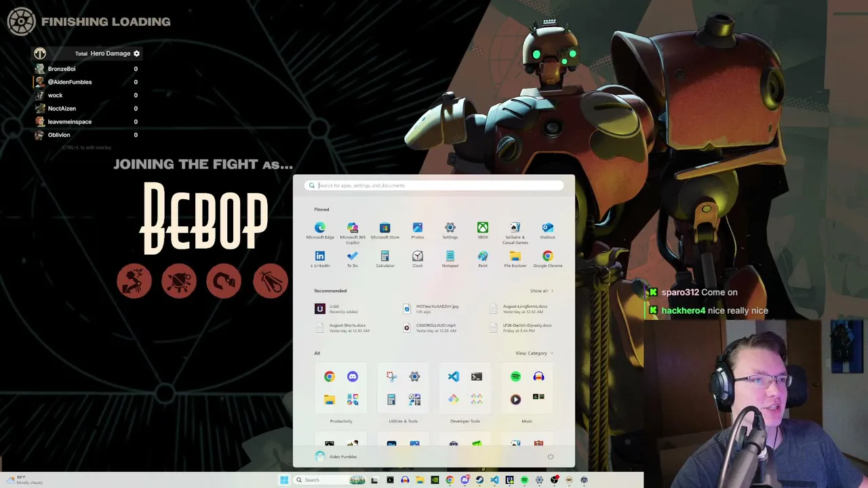The image size is (868, 488).
Task: Launch the To Do pinned app
Action: pyautogui.click(x=353, y=259)
